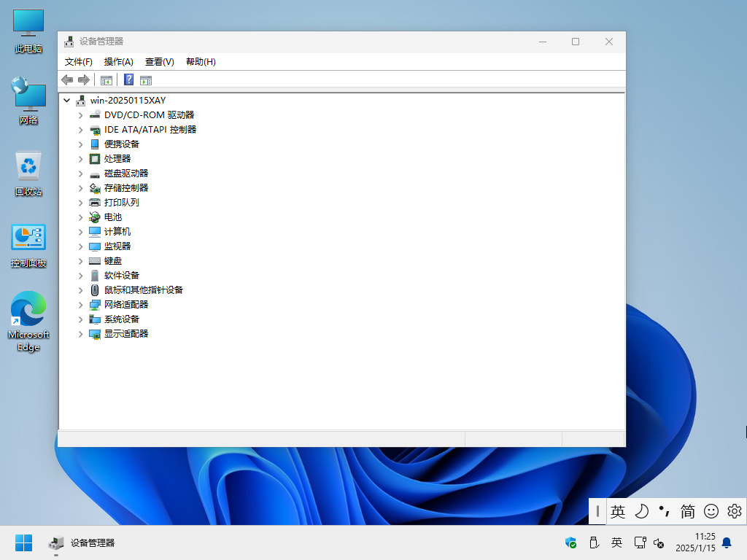Click the USB safely remove tray icon

point(594,542)
